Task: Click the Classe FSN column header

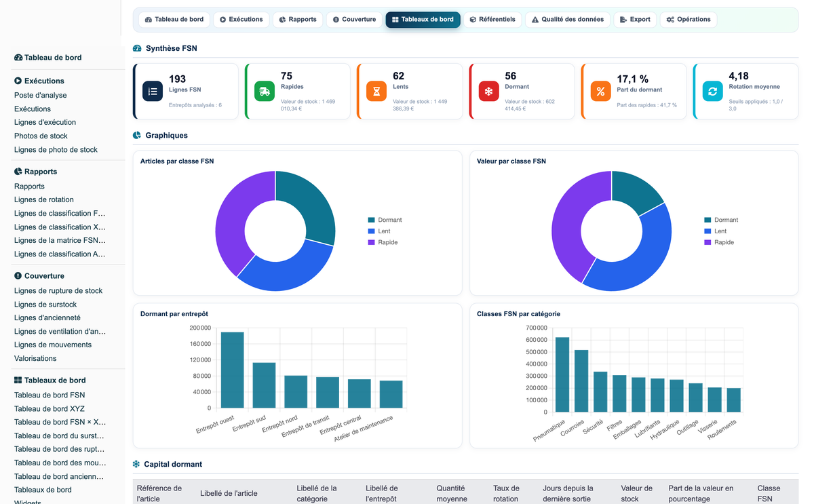Action: (769, 493)
